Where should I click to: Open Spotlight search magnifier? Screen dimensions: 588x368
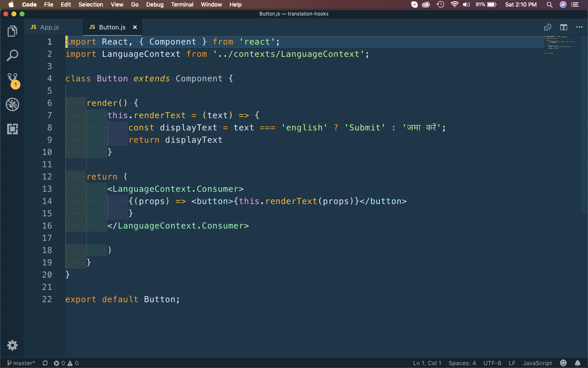(550, 4)
